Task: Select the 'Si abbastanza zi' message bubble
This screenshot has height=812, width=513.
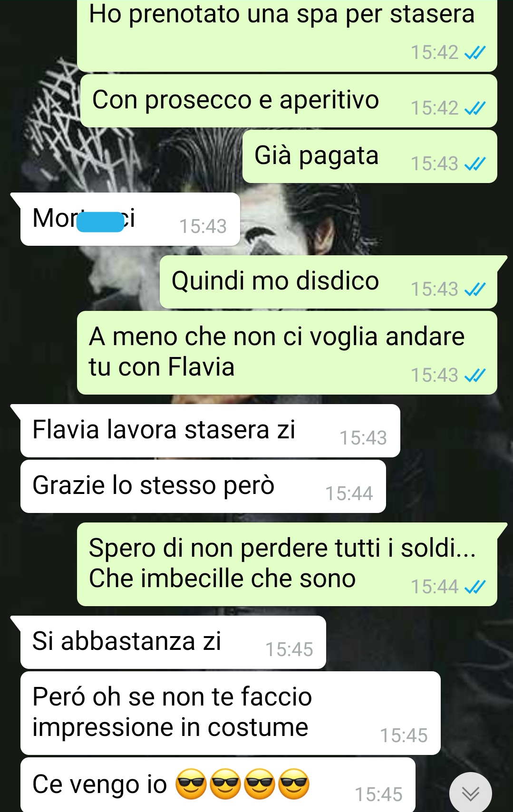Action: [x=173, y=642]
